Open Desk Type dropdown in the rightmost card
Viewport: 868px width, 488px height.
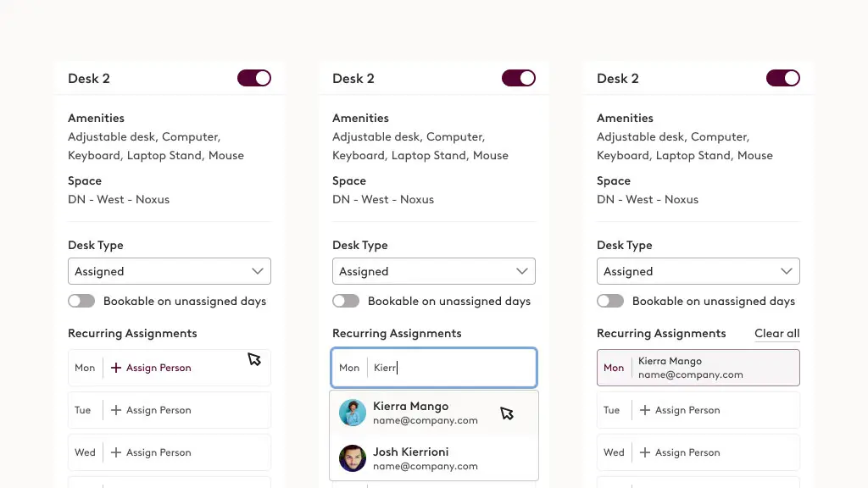coord(698,271)
